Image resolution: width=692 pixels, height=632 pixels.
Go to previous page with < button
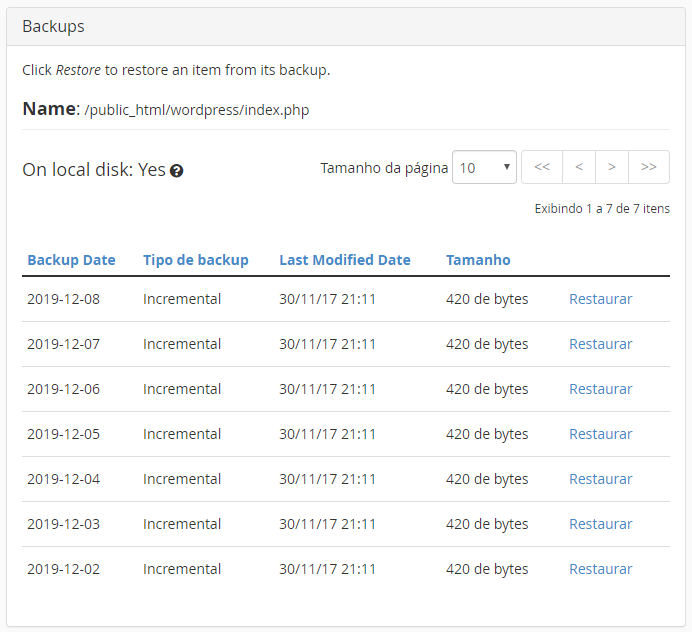(579, 167)
